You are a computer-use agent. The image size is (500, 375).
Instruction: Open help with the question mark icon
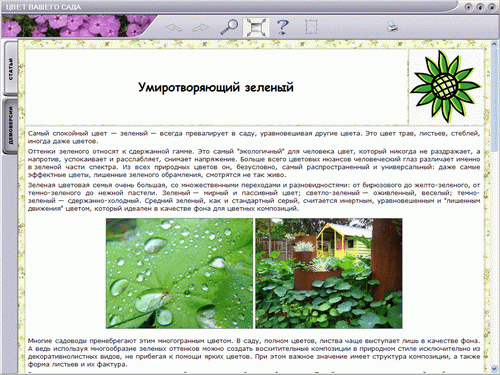coord(283,27)
